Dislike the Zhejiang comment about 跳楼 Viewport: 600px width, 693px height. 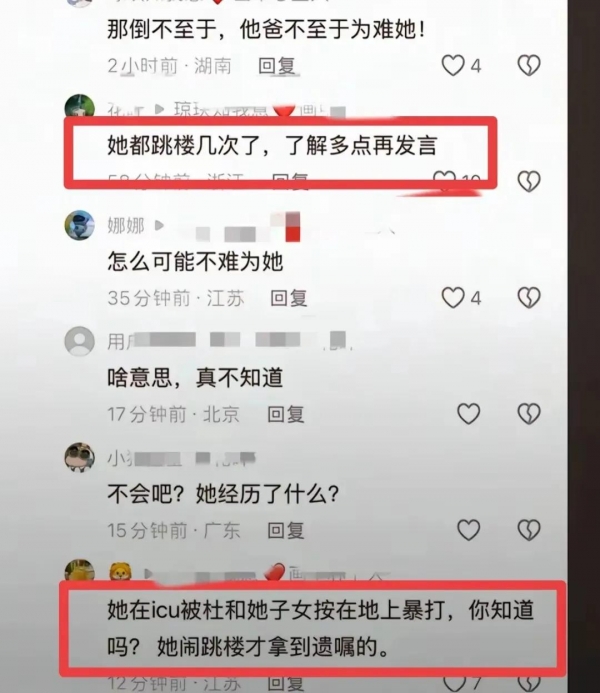pos(529,181)
